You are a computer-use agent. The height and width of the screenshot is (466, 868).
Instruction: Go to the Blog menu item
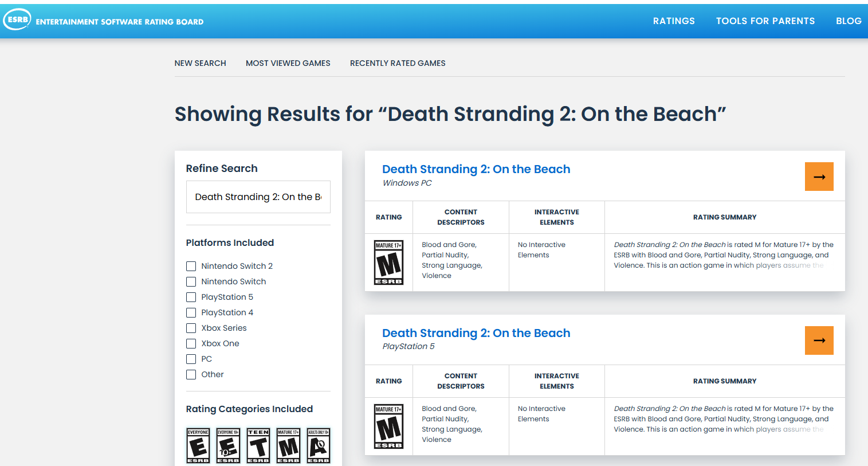point(849,21)
